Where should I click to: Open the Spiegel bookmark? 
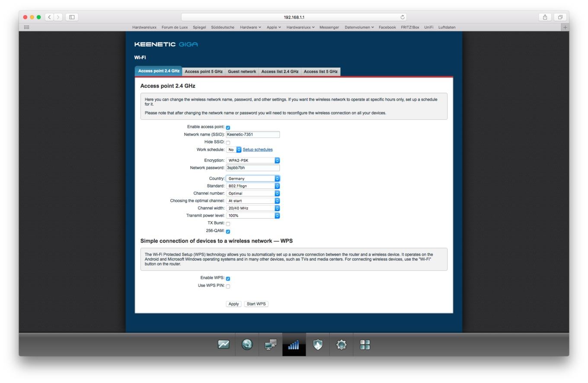point(199,27)
